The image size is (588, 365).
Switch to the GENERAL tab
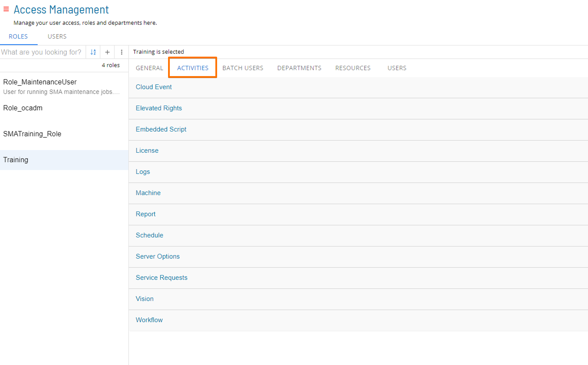149,68
